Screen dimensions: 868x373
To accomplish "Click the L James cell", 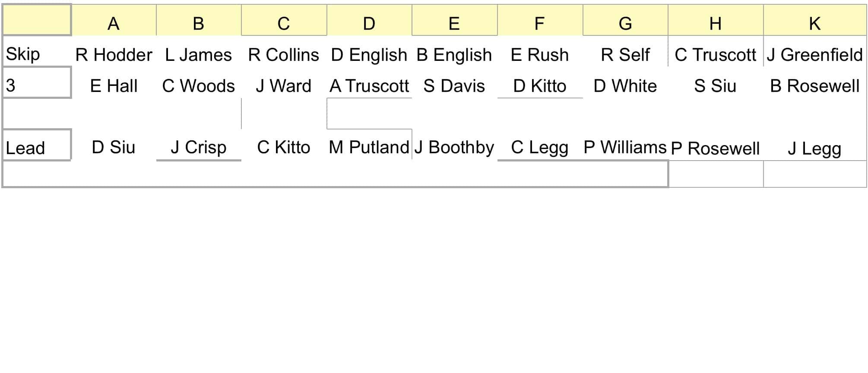I will [199, 55].
